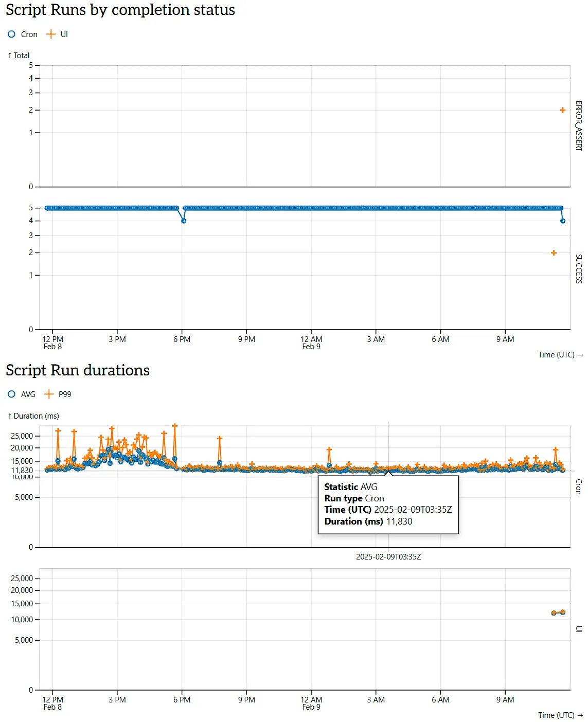
Task: Click the 'Script Runs by completion status' title
Action: point(120,10)
